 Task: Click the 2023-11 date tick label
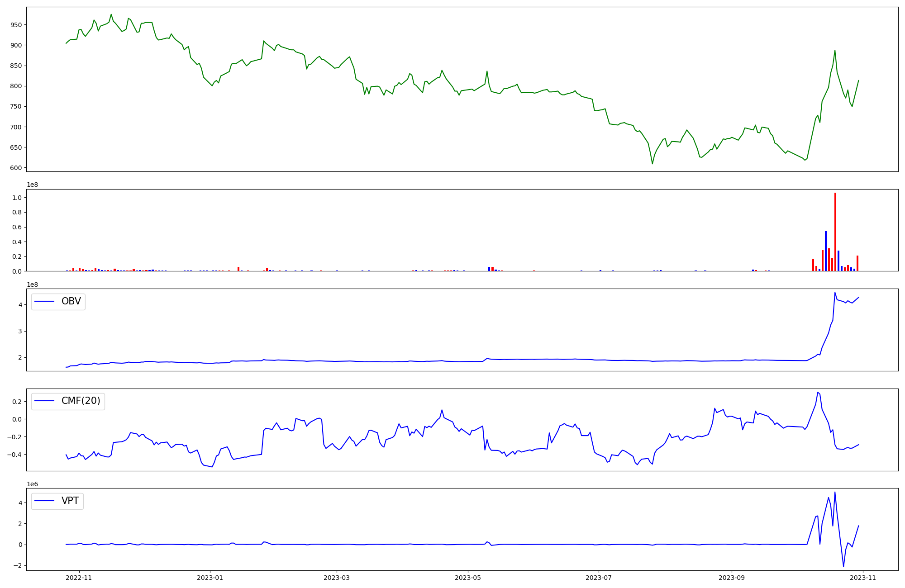point(863,578)
